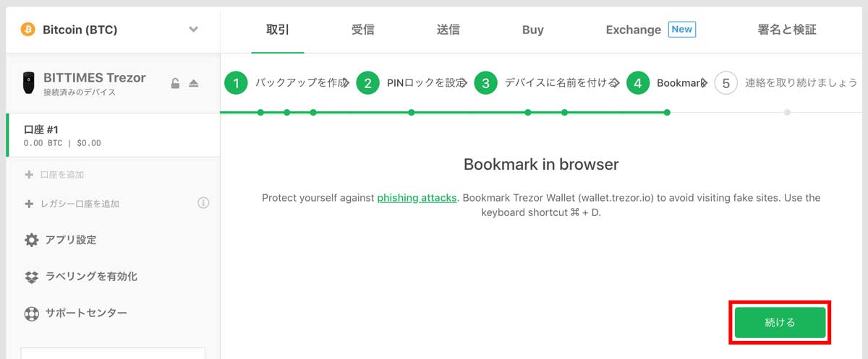Open the legacy account info icon
This screenshot has height=359, width=868.
point(203,203)
